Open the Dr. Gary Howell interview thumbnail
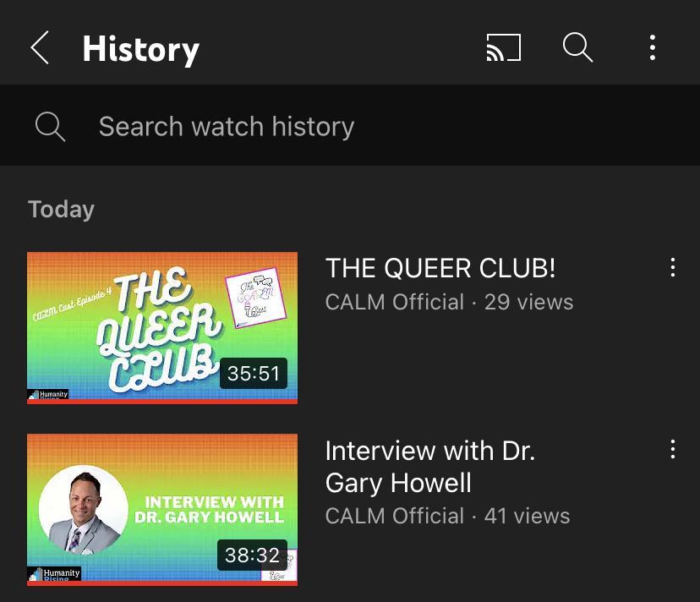Viewport: 700px width, 602px height. click(162, 510)
